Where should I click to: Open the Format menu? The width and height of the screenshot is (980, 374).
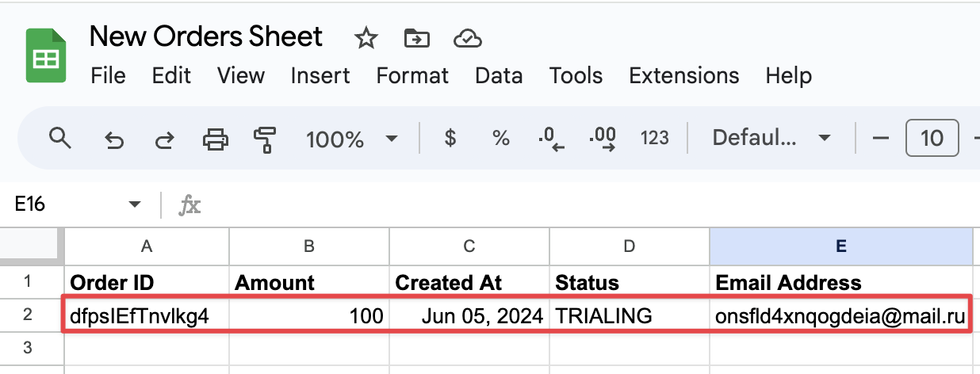pyautogui.click(x=412, y=76)
